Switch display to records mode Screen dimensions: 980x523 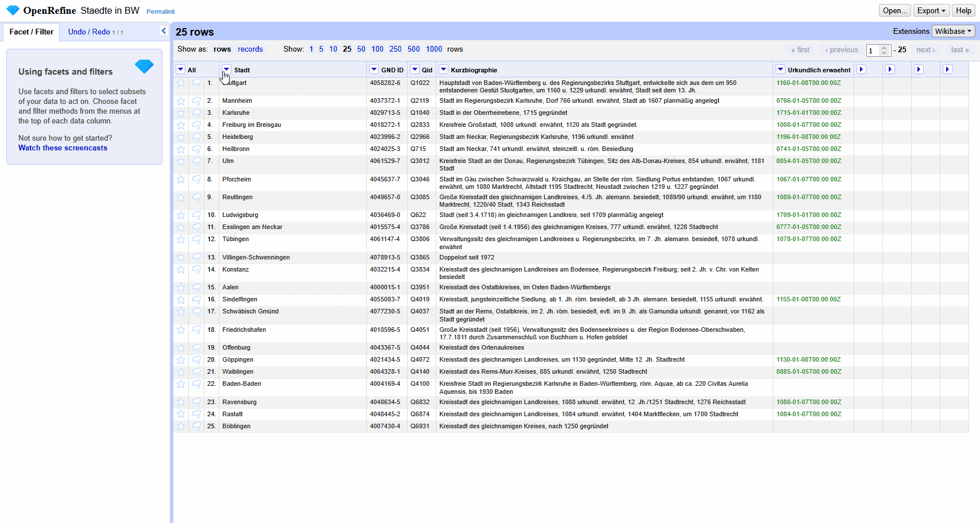click(x=250, y=49)
